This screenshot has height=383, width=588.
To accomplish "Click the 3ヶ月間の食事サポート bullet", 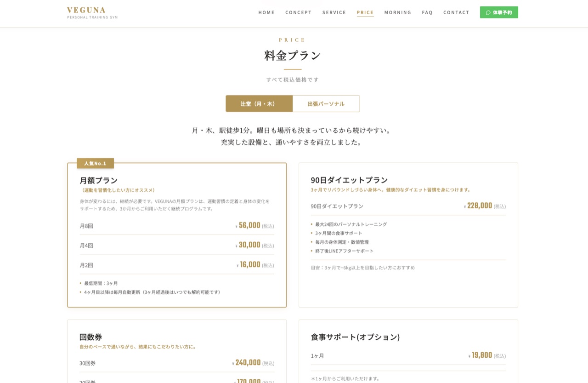I will click(339, 233).
